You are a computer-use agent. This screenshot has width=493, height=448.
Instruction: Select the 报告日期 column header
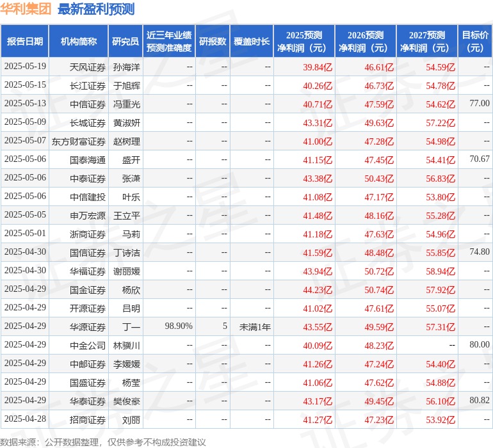(x=25, y=41)
